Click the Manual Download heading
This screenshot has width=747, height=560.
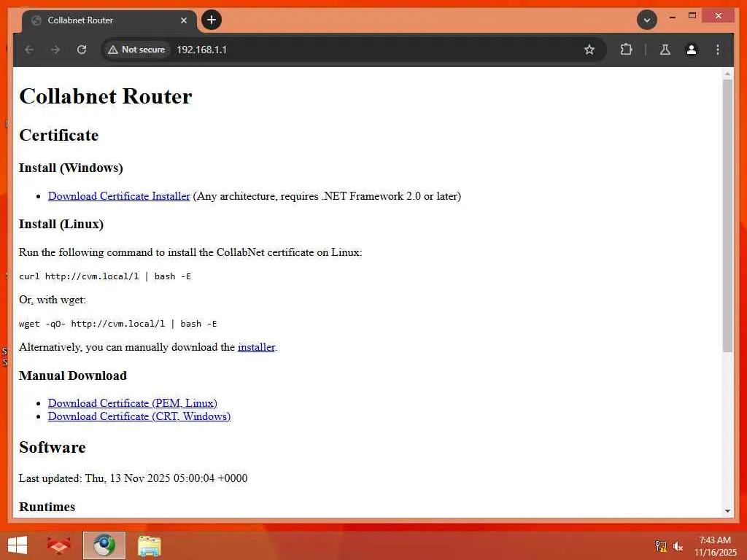[x=73, y=376]
